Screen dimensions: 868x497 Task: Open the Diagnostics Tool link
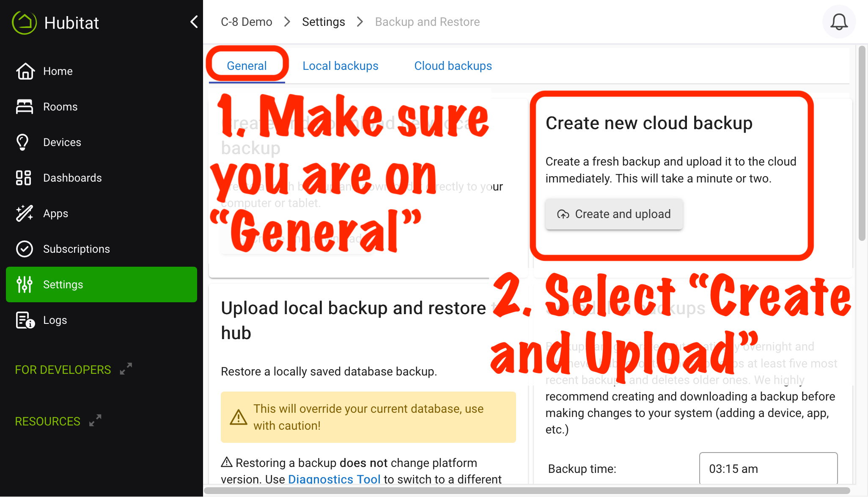point(334,479)
